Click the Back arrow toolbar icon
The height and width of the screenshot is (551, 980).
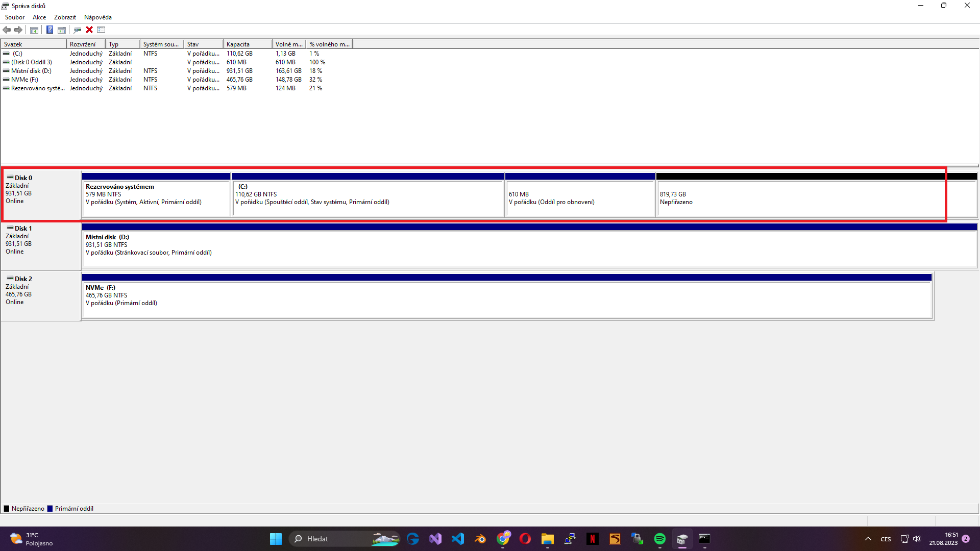point(7,30)
